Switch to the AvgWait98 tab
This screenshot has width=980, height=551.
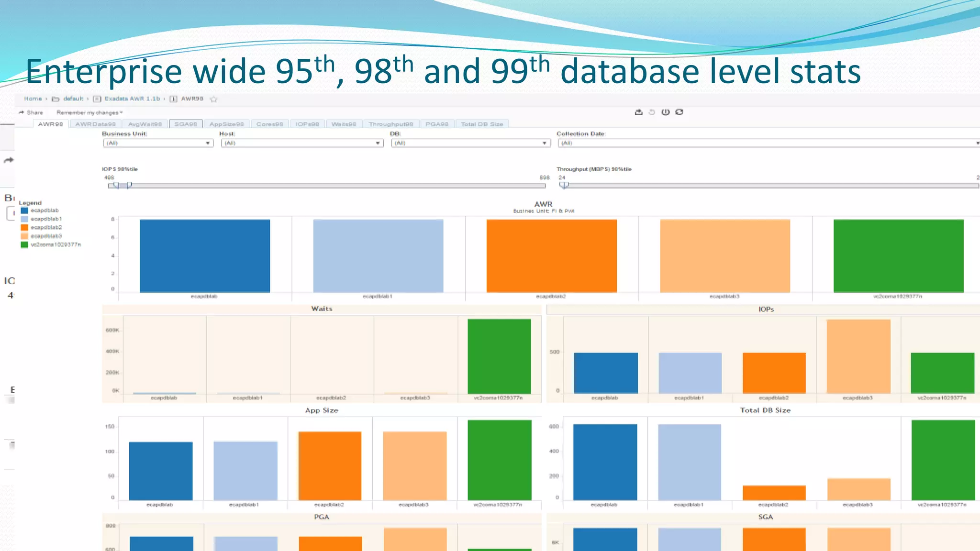(x=145, y=124)
